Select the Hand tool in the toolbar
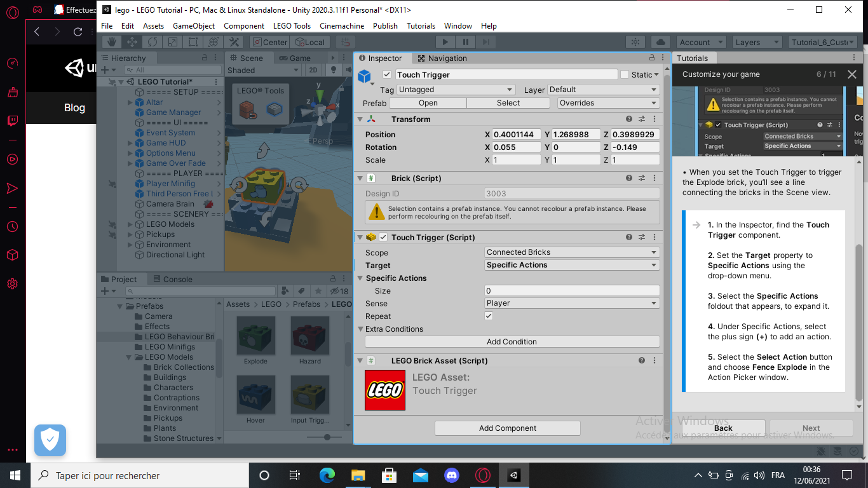Image resolution: width=868 pixels, height=488 pixels. click(111, 41)
